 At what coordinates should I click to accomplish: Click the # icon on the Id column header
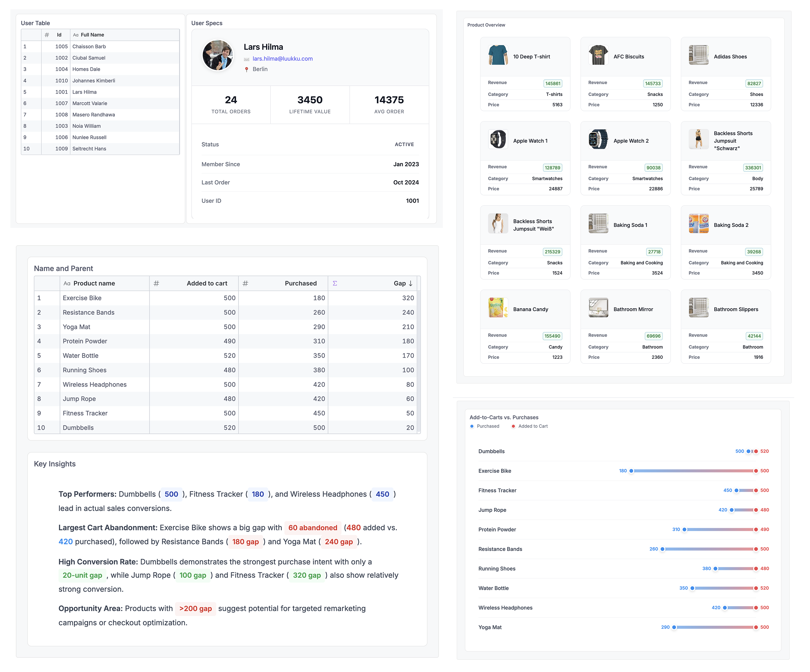(x=47, y=35)
